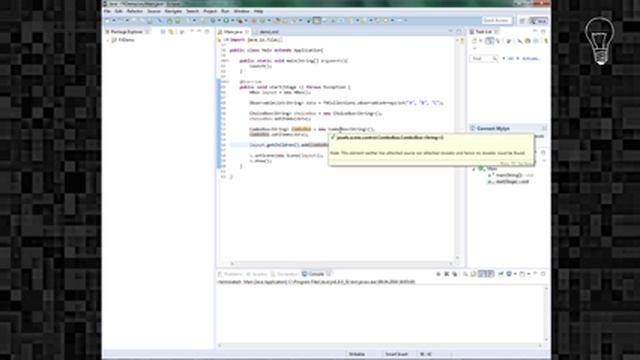This screenshot has height=360, width=640.
Task: Select the Package Explorer tab
Action: click(x=127, y=32)
